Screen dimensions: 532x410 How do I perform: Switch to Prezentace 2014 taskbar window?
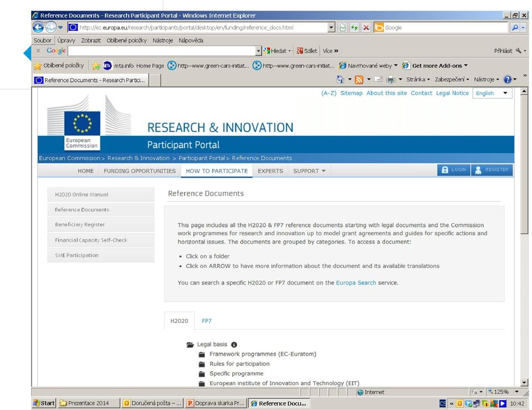[x=89, y=403]
